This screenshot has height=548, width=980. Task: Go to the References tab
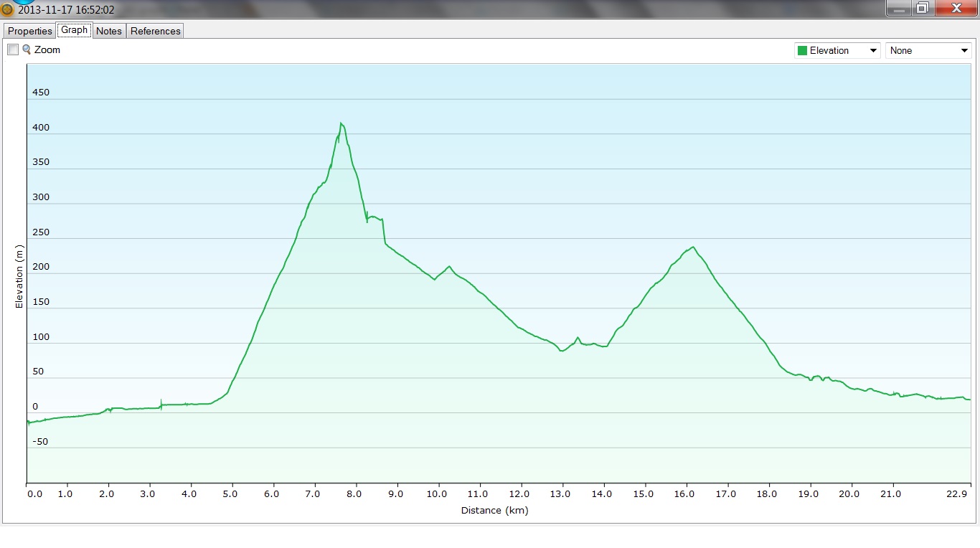[x=155, y=31]
